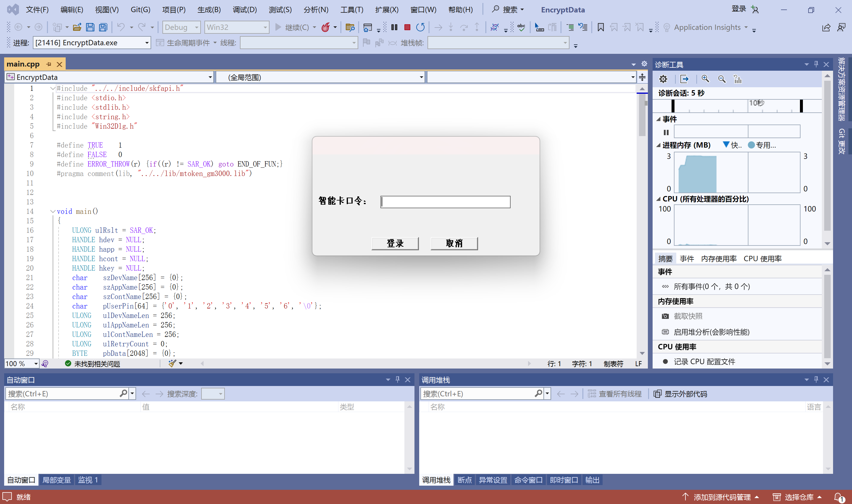Toggle Record CPU profile option
852x504 pixels.
pos(704,362)
